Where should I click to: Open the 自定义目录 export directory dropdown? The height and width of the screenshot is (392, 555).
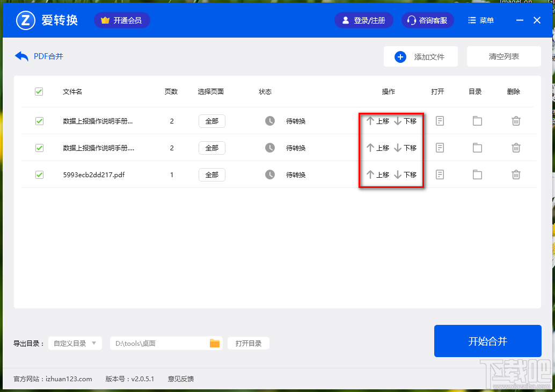pos(75,343)
